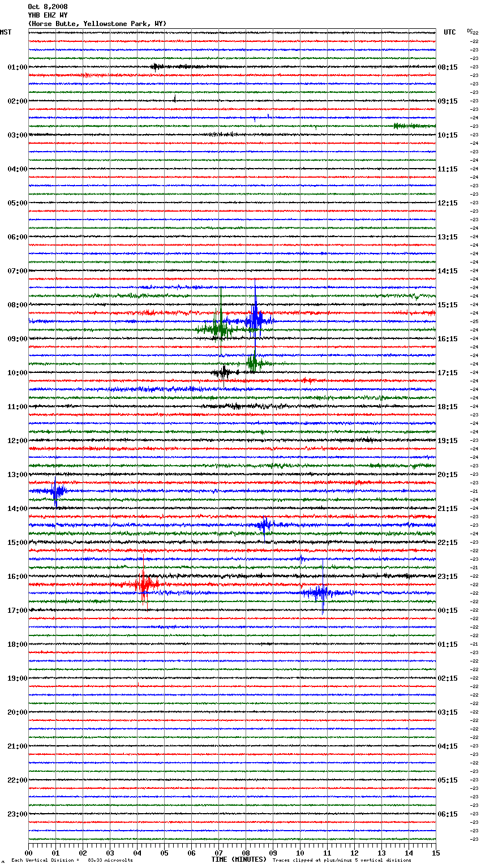This screenshot has height=868, width=481.
Task: Click the 02:15 UTC row label
Action: (448, 678)
